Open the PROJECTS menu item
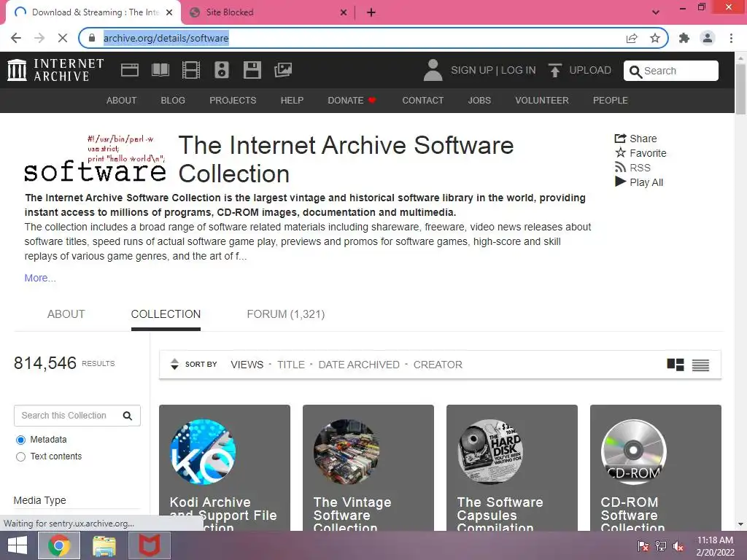Image resolution: width=747 pixels, height=560 pixels. coord(233,101)
